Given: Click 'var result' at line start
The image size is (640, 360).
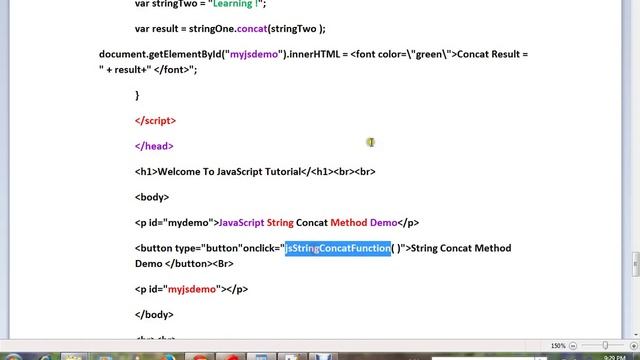Looking at the screenshot, I should click(x=157, y=29).
